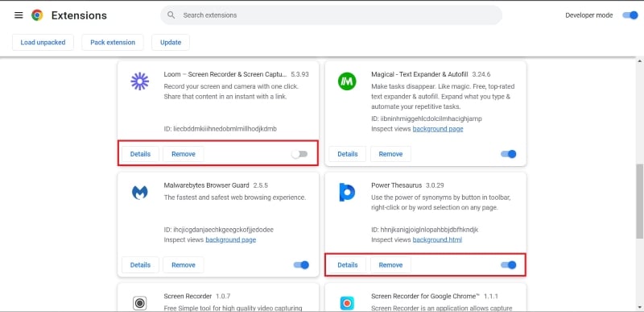The height and width of the screenshot is (312, 644).
Task: Click Pack extension button
Action: [x=113, y=43]
